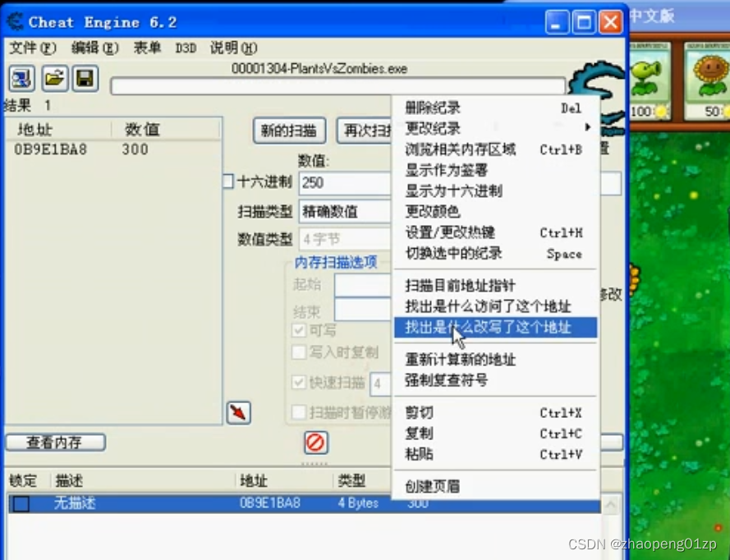Click 无描述 description in address table

click(75, 503)
